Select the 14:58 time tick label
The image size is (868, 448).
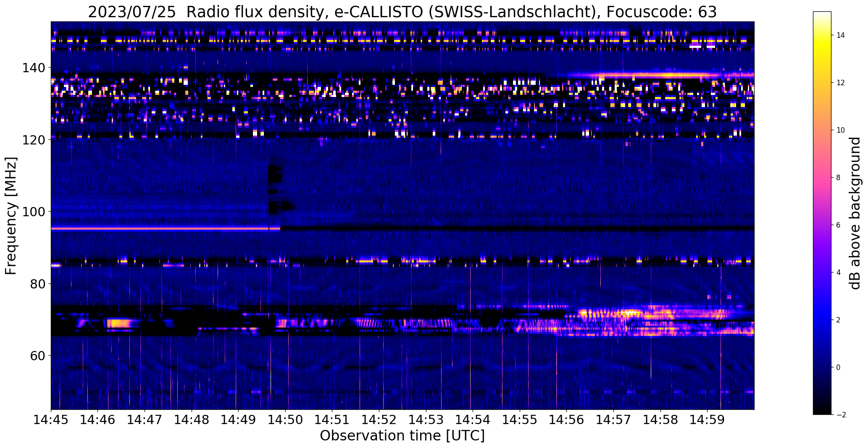click(x=661, y=419)
